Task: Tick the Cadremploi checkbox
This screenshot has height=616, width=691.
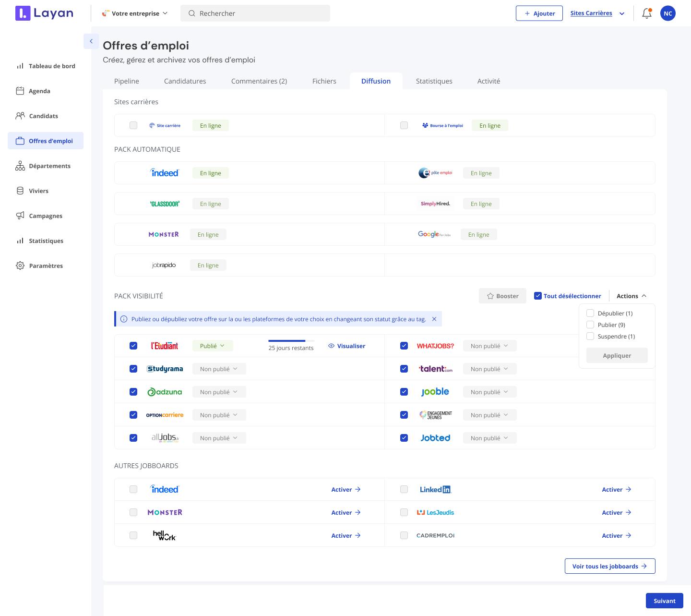Action: coord(404,535)
